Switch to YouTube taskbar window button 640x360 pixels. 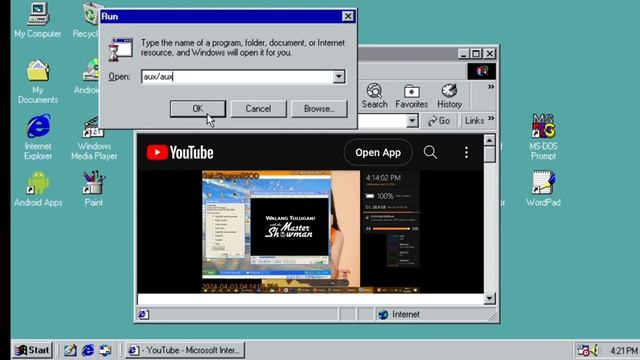(x=184, y=350)
